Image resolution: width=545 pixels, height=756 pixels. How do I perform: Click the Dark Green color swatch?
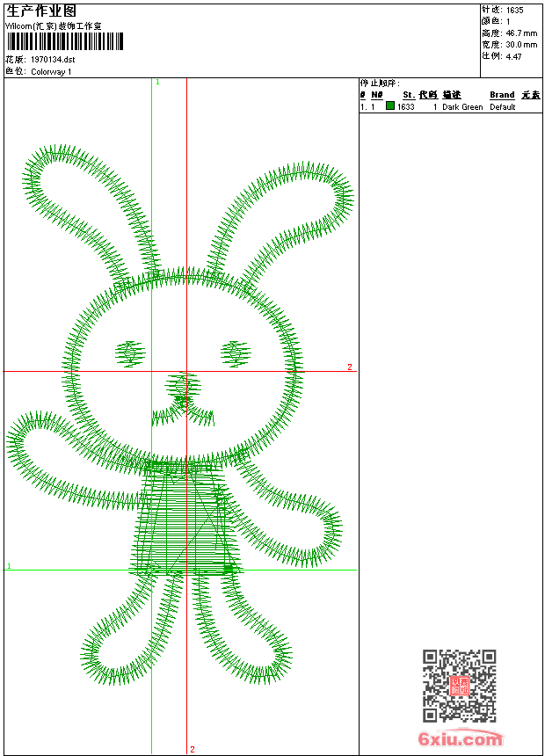(390, 106)
